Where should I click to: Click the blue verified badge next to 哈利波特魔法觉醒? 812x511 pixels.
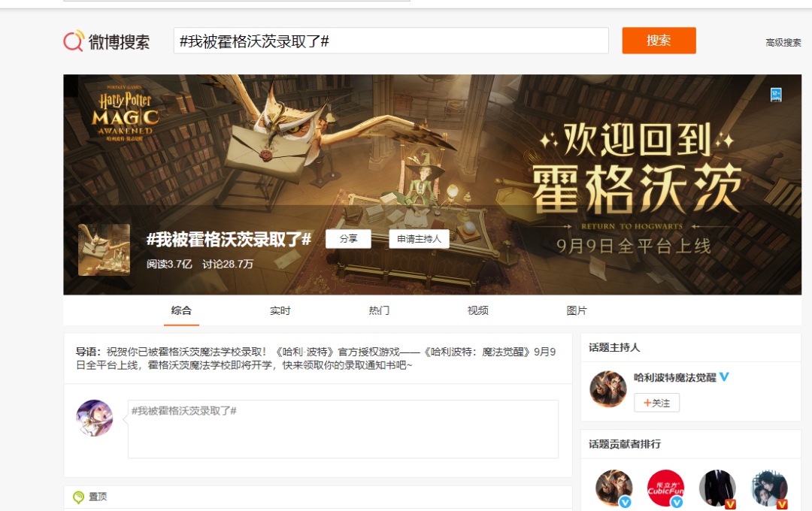pyautogui.click(x=724, y=377)
